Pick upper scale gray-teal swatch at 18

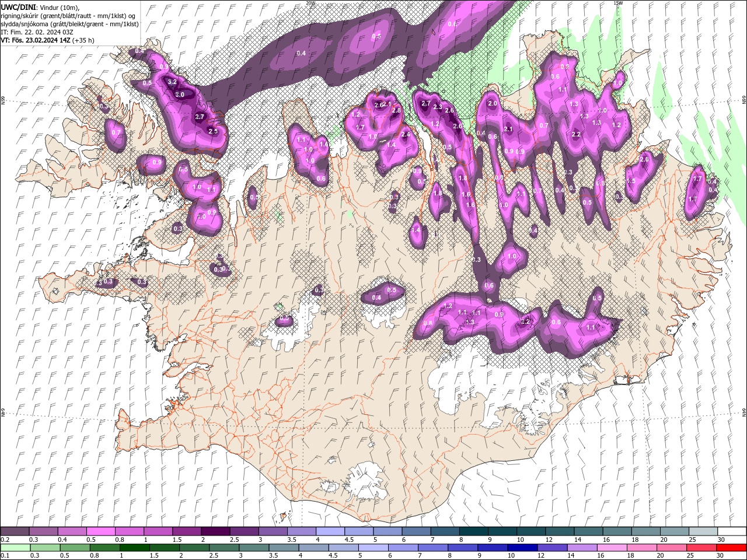[645, 531]
